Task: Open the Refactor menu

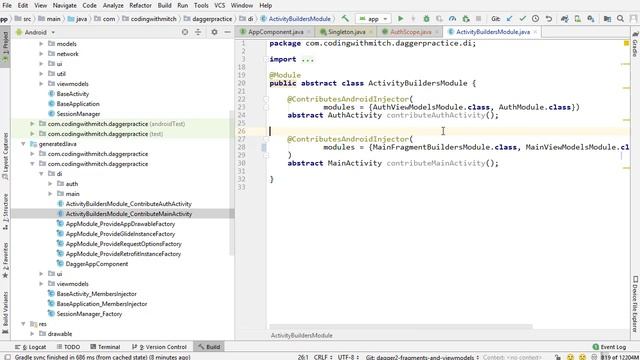Action: point(140,5)
